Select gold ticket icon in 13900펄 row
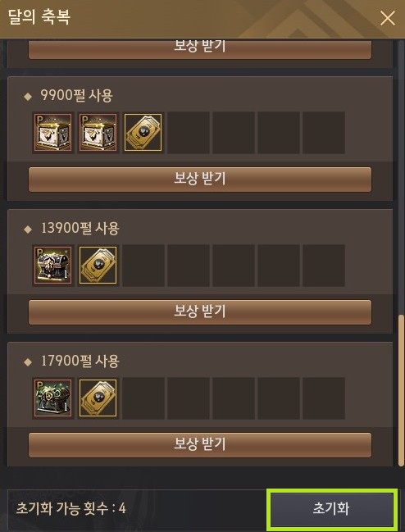This screenshot has height=532, width=405. [x=98, y=266]
